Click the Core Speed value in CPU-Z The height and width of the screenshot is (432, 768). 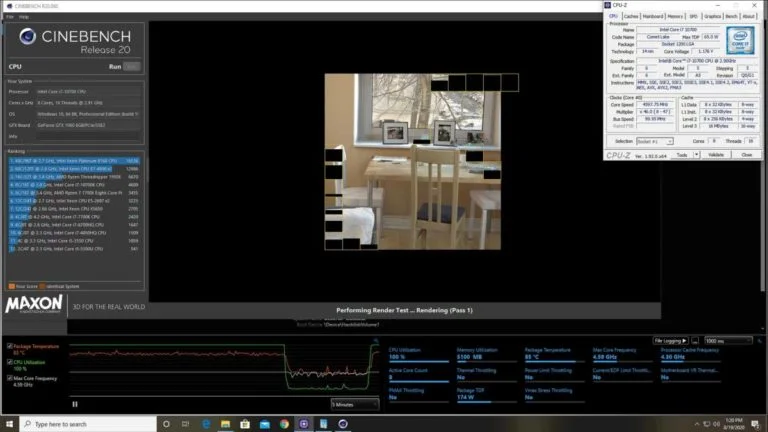tap(655, 104)
